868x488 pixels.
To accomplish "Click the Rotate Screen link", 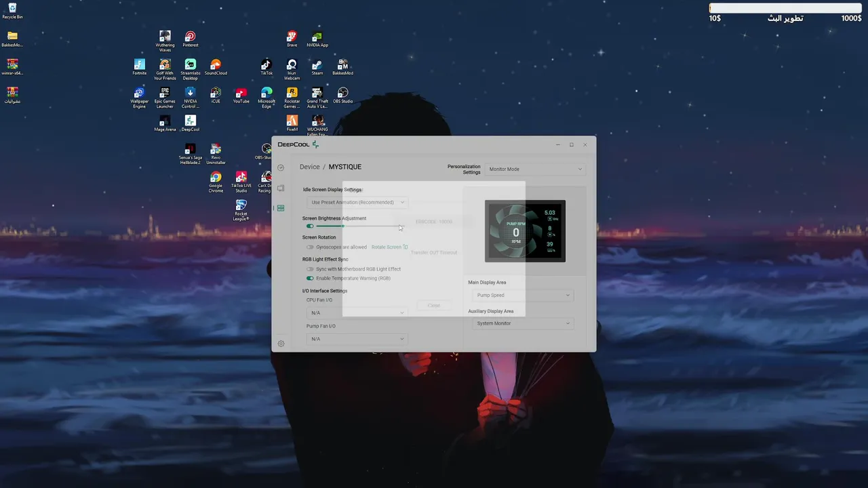I will point(389,247).
